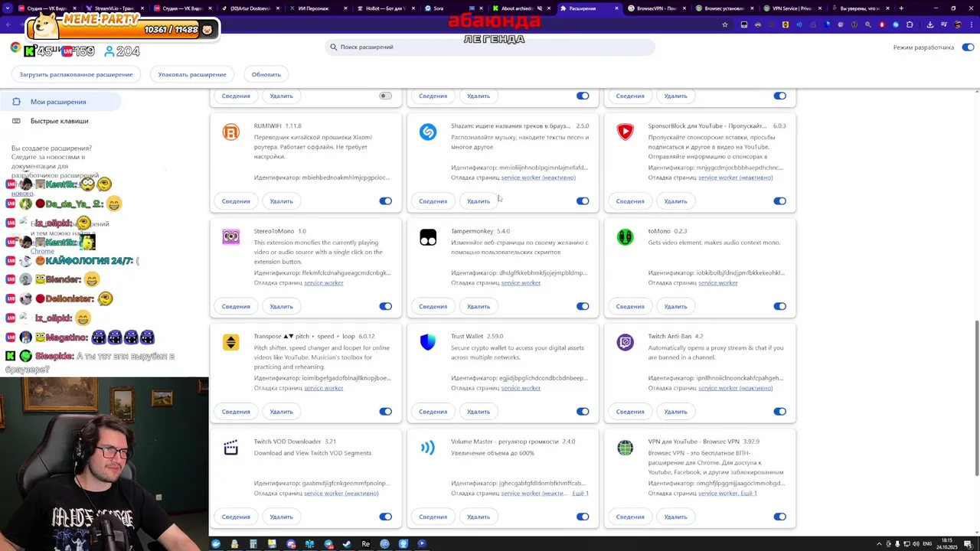Turn off SponsorBlock for YouTube toggle
980x551 pixels.
[779, 201]
